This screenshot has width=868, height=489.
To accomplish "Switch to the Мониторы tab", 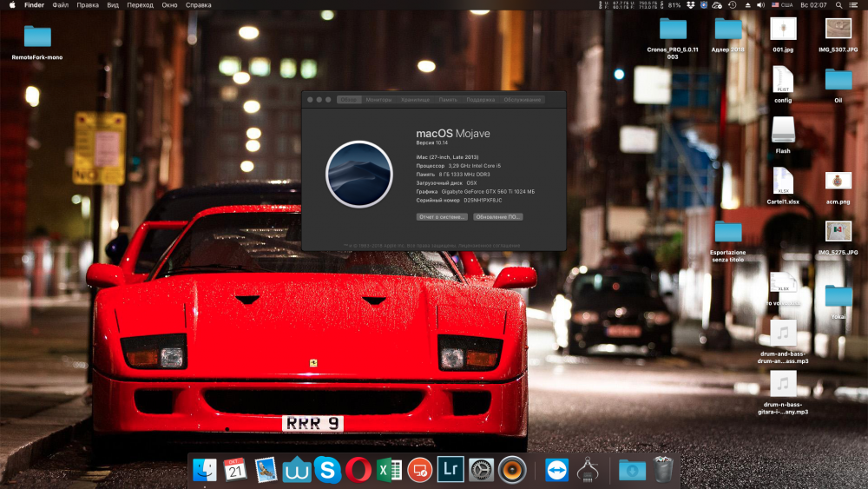I will coord(378,100).
